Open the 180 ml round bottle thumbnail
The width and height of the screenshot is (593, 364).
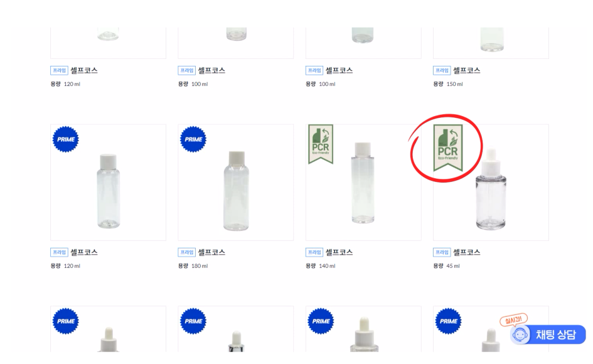point(235,183)
